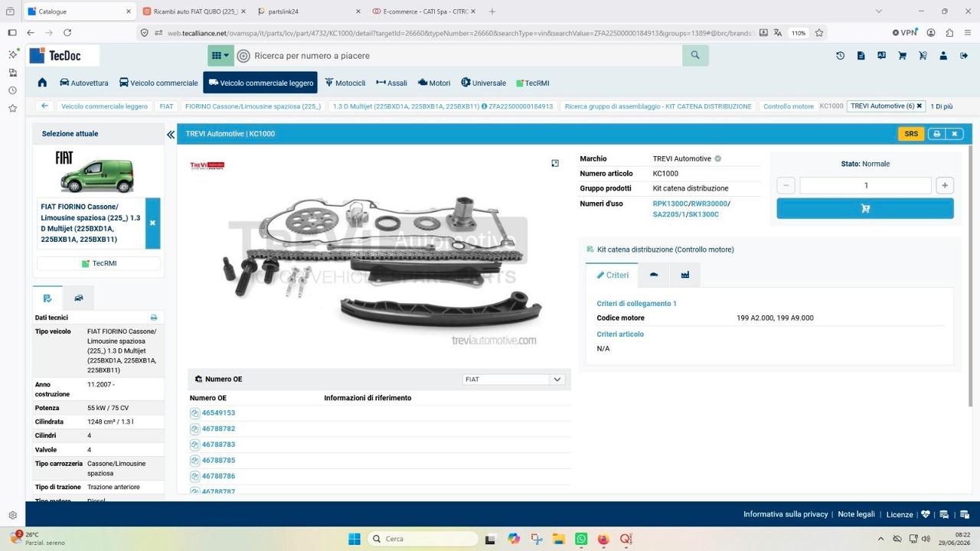Click the breadcrumb back arrow
This screenshot has width=980, height=551.
click(44, 106)
